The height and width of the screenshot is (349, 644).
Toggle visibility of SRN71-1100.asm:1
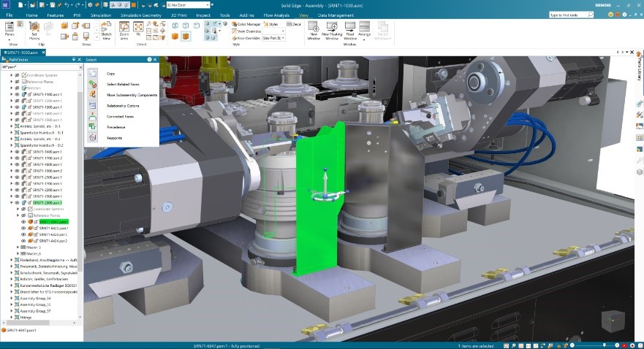point(18,94)
